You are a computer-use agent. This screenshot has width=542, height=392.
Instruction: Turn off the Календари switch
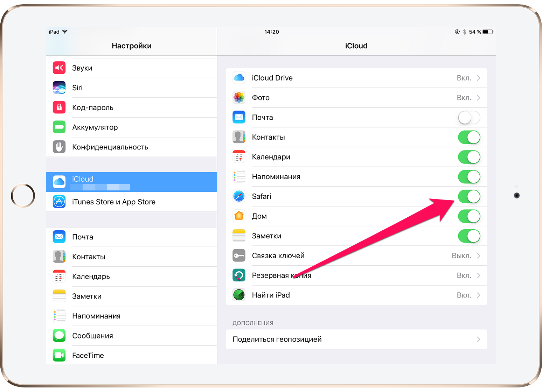[469, 157]
